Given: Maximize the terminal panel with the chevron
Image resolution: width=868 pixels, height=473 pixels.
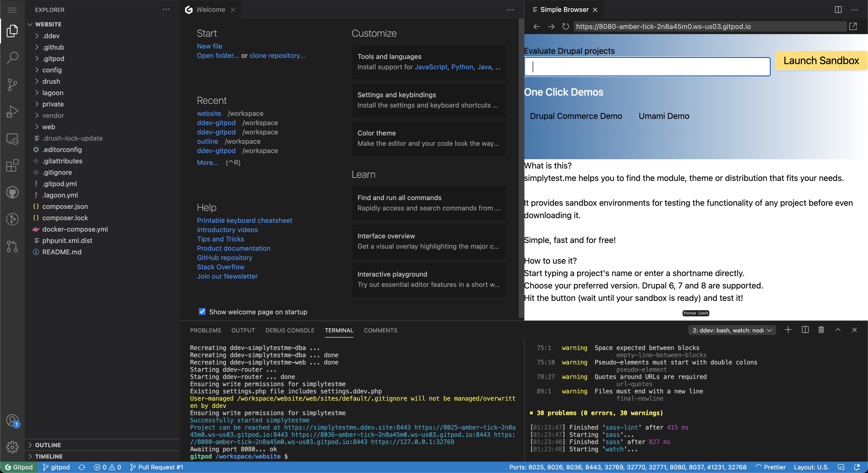Looking at the screenshot, I should (x=838, y=330).
